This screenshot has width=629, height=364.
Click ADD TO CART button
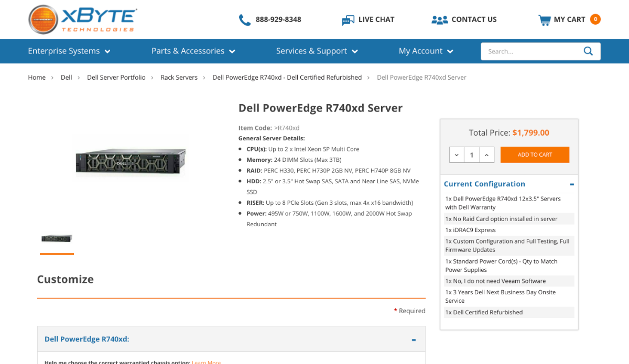[x=535, y=155]
